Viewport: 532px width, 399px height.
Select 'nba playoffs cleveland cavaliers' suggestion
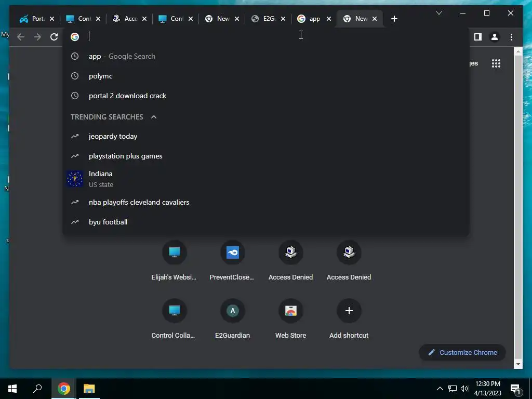click(266, 202)
